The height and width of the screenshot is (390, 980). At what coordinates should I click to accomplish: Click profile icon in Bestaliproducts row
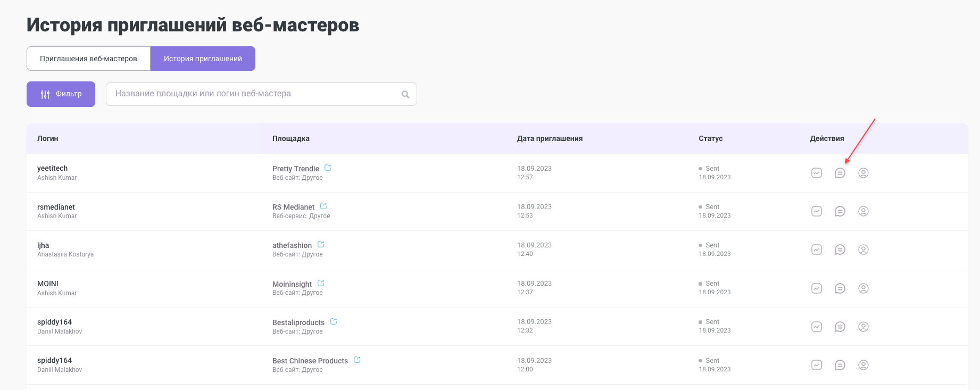(x=863, y=327)
